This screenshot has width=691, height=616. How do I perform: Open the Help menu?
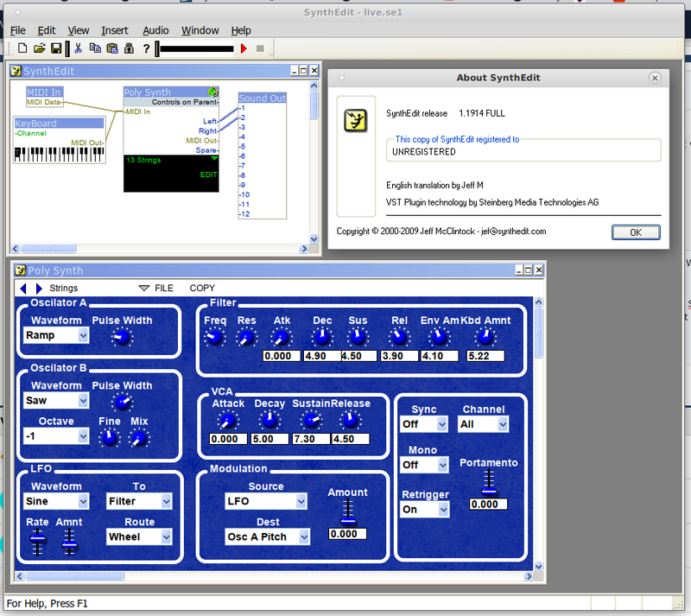[x=241, y=30]
